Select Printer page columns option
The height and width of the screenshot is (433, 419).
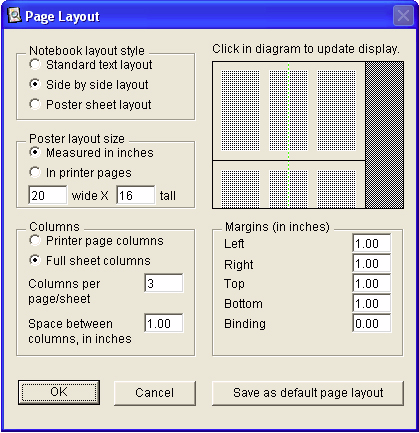(x=96, y=241)
